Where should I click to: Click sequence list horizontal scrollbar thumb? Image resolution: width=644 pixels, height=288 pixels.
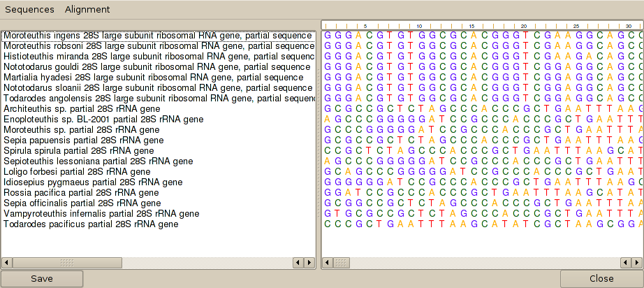point(67,262)
